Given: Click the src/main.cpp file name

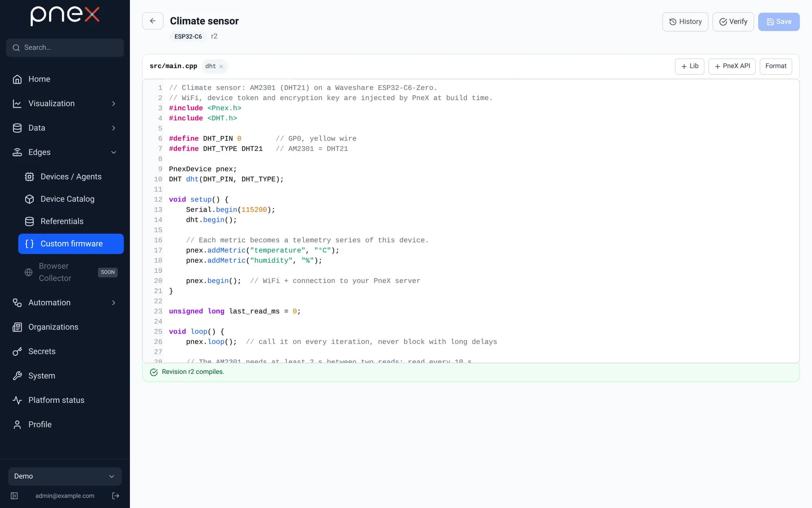Looking at the screenshot, I should [173, 66].
